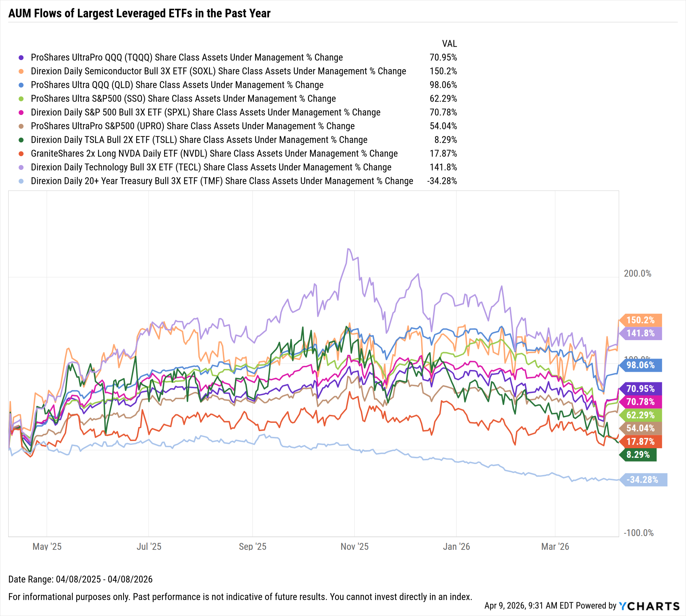Viewport: 686px width, 616px height.
Task: Click the 150.2% orange end-value tag
Action: [x=640, y=320]
